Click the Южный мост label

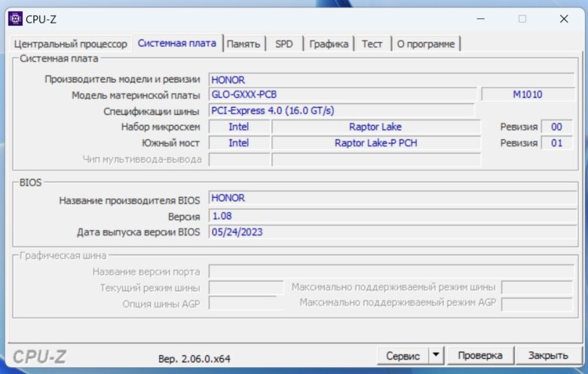click(x=170, y=143)
